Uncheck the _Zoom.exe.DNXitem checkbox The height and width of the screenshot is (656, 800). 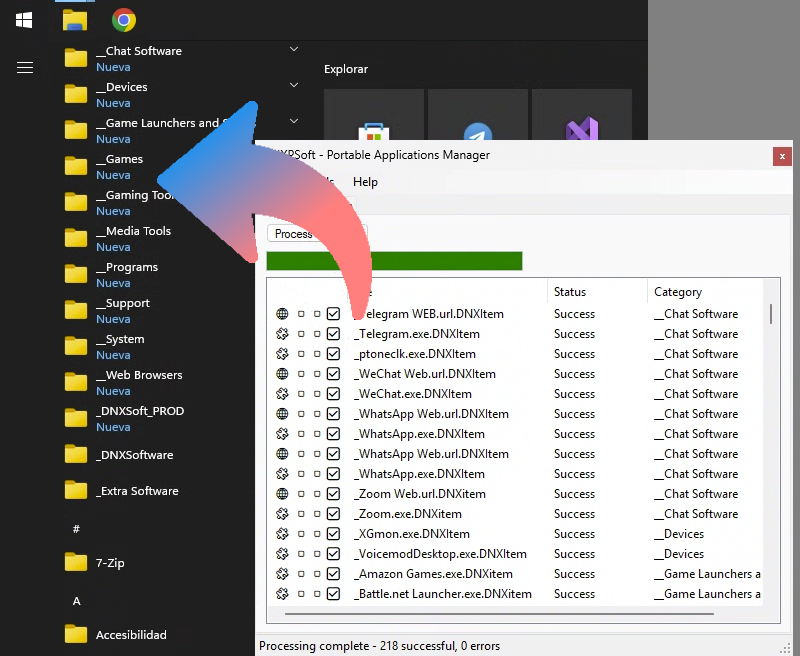333,514
